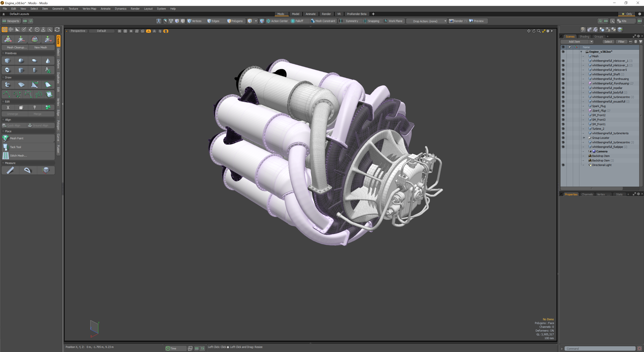Toggle visibility of whittleenginefull_Shaft
Viewport: 644px width, 352px height.
click(x=563, y=74)
